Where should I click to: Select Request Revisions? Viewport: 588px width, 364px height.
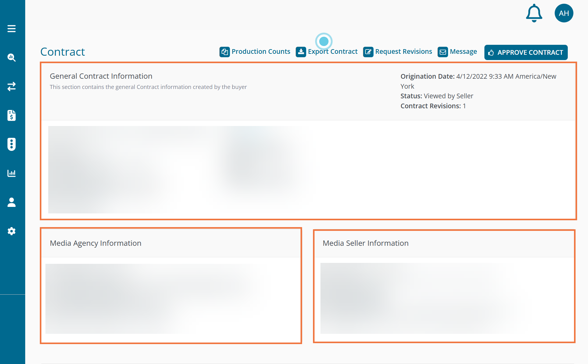tap(404, 52)
